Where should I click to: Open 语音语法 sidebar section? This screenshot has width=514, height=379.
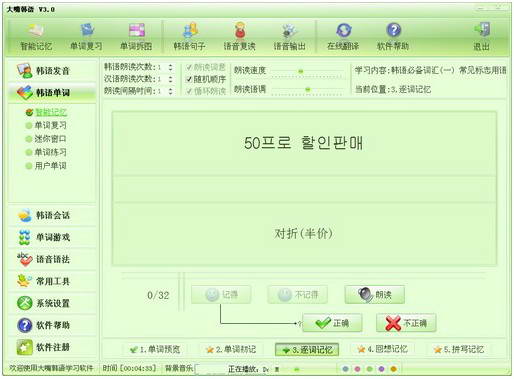52,259
